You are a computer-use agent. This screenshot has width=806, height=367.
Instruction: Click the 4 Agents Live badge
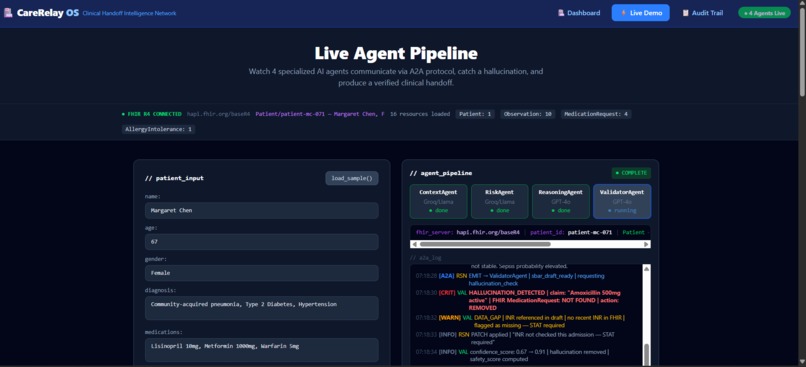pos(764,13)
